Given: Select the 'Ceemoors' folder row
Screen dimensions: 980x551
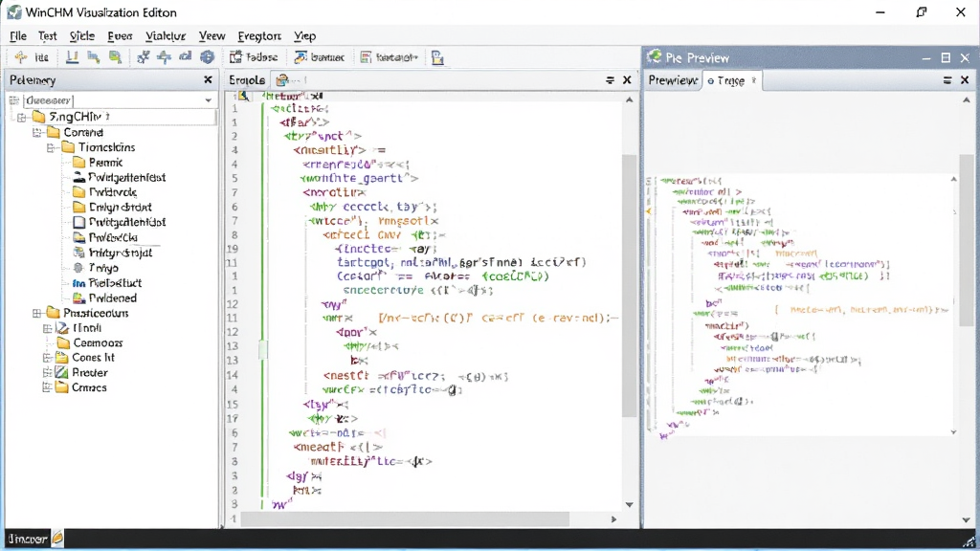Looking at the screenshot, I should coord(90,343).
